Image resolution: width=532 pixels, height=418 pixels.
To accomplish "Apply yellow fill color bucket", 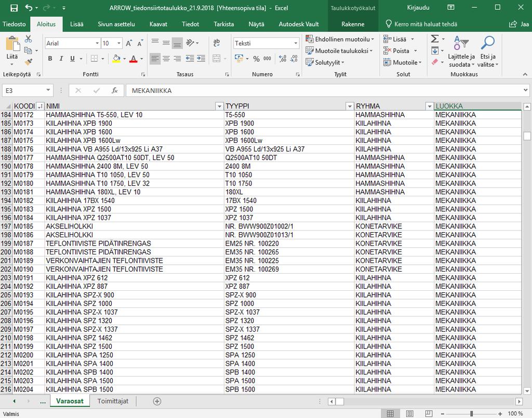I will click(116, 59).
